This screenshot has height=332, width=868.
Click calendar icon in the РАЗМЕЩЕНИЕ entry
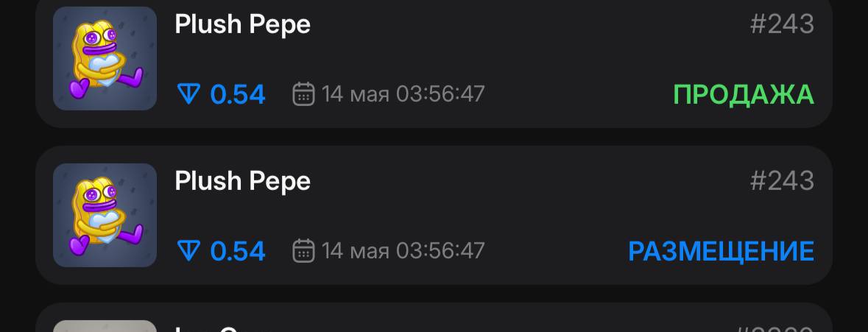[x=303, y=251]
